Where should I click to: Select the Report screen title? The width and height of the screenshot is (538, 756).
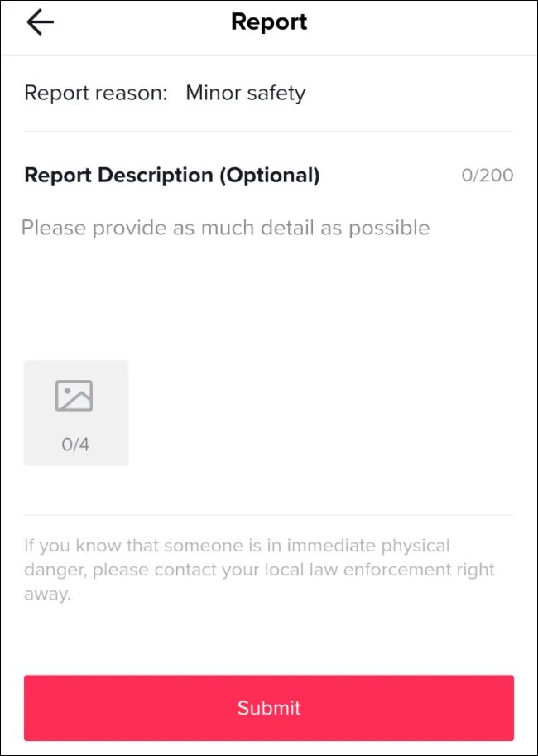(269, 22)
